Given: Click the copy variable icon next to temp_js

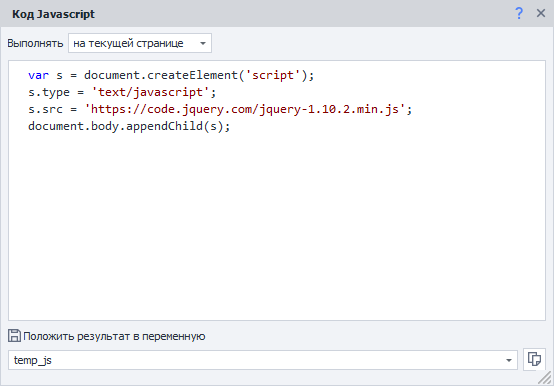Looking at the screenshot, I should tap(534, 360).
